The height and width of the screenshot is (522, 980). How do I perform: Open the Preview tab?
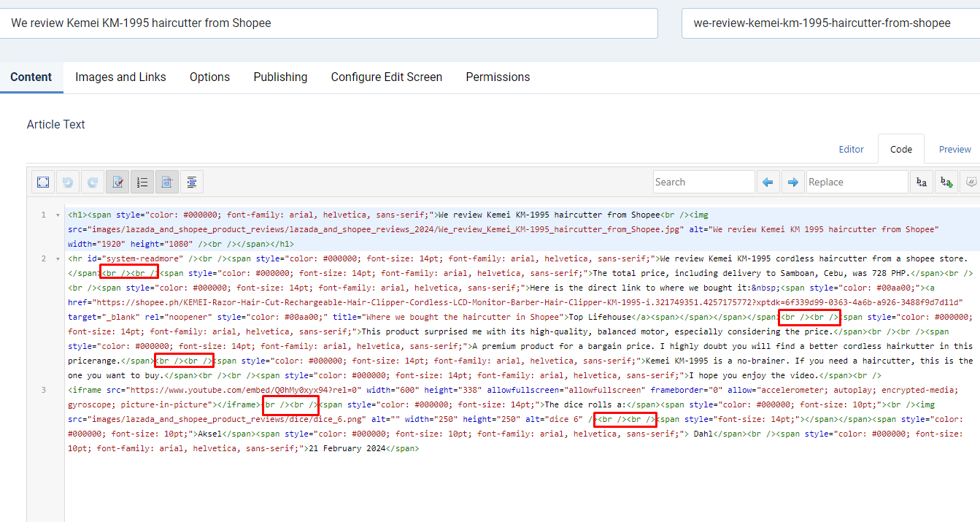(x=954, y=149)
